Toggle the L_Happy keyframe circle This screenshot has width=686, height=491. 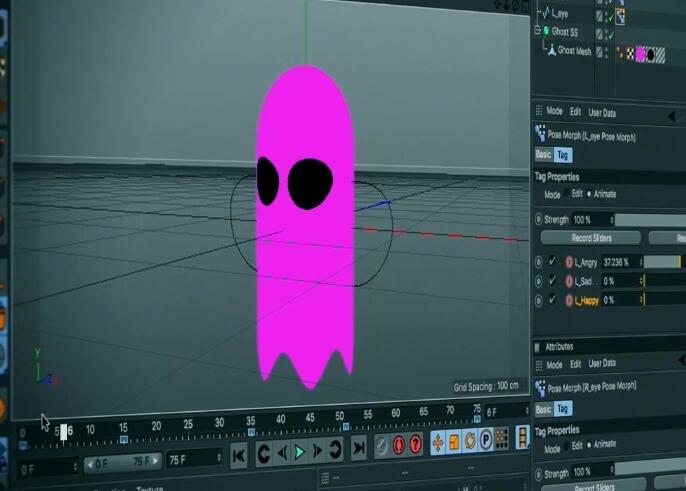point(539,300)
